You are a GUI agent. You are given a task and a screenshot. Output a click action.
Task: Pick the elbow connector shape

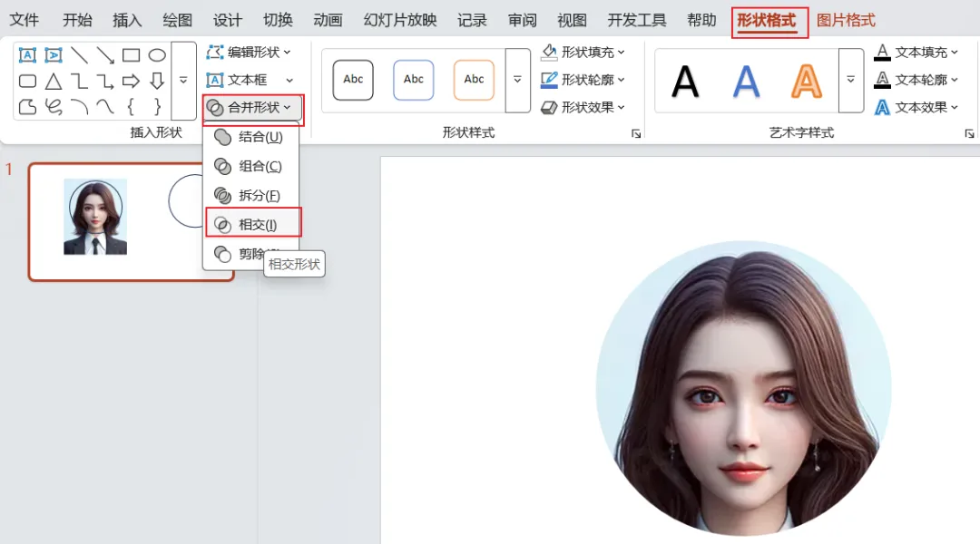pos(79,82)
